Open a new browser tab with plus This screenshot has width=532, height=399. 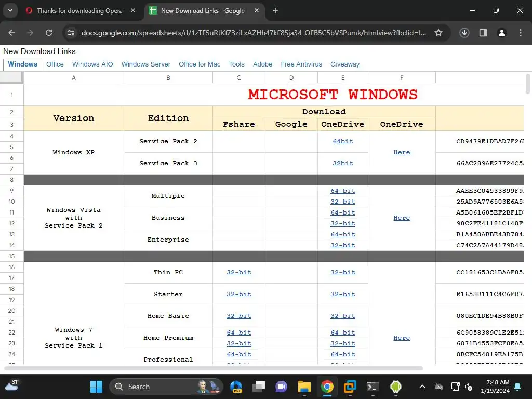click(275, 10)
